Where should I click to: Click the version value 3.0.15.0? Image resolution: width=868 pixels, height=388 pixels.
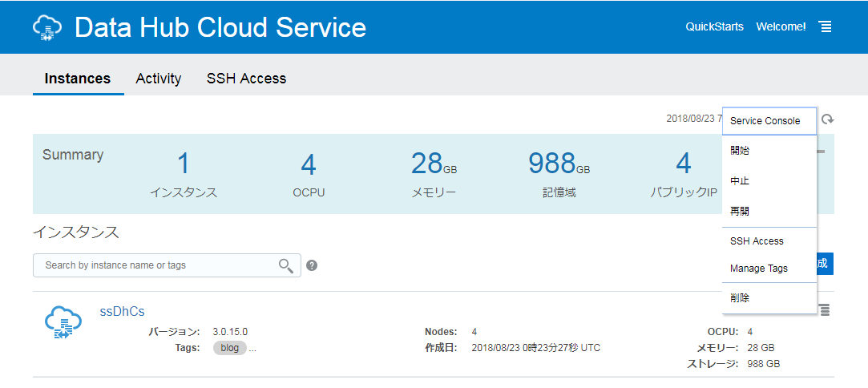(x=230, y=332)
